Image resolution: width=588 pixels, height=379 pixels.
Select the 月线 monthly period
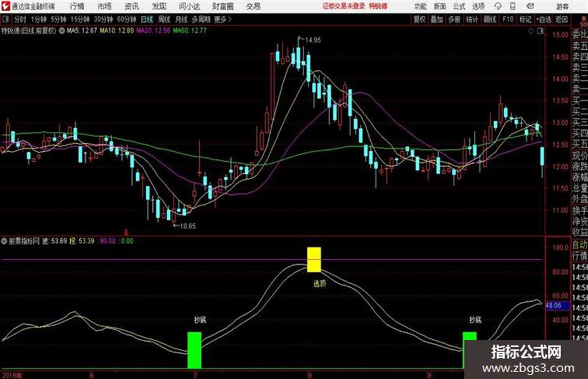pos(181,19)
